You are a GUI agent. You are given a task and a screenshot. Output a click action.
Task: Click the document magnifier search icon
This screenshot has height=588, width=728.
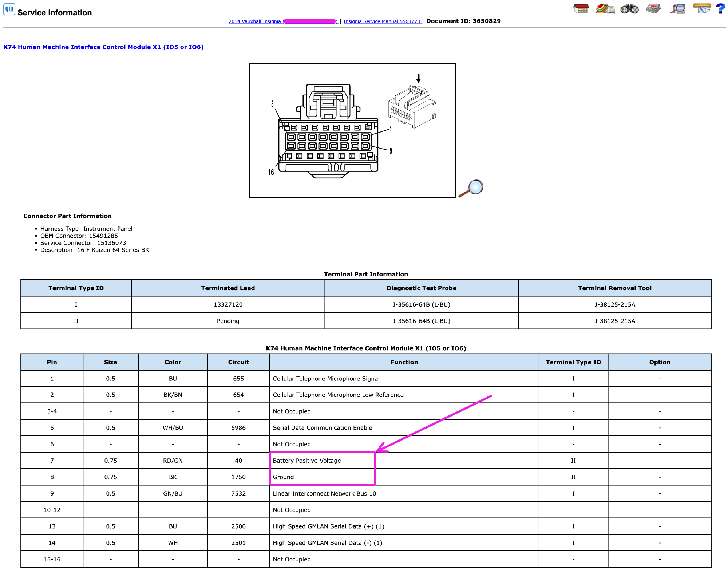click(678, 9)
